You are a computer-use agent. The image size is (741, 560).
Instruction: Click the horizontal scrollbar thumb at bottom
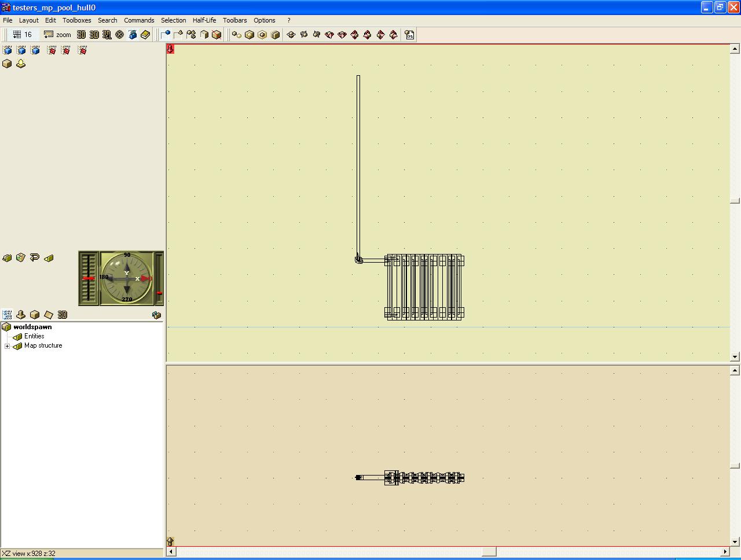point(489,552)
